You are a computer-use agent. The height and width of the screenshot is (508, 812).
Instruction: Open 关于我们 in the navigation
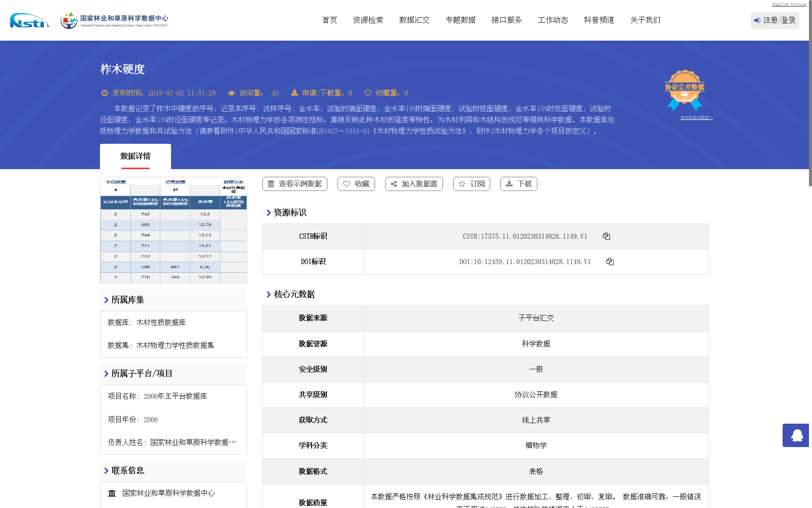pos(646,20)
